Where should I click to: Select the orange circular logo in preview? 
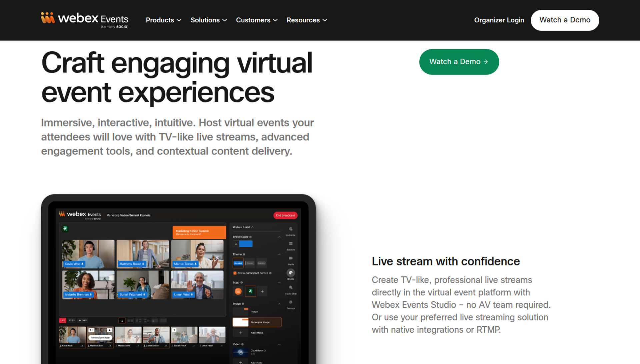[x=238, y=291]
